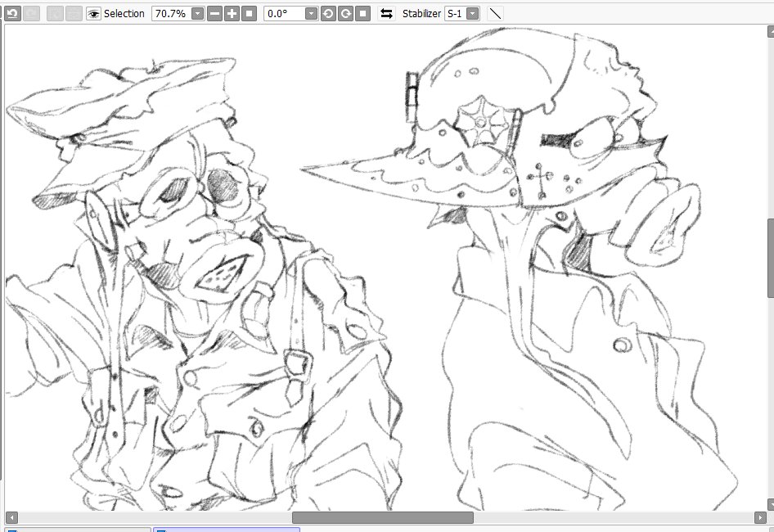Click the Undo arrow button
774x532 pixels.
coord(13,13)
